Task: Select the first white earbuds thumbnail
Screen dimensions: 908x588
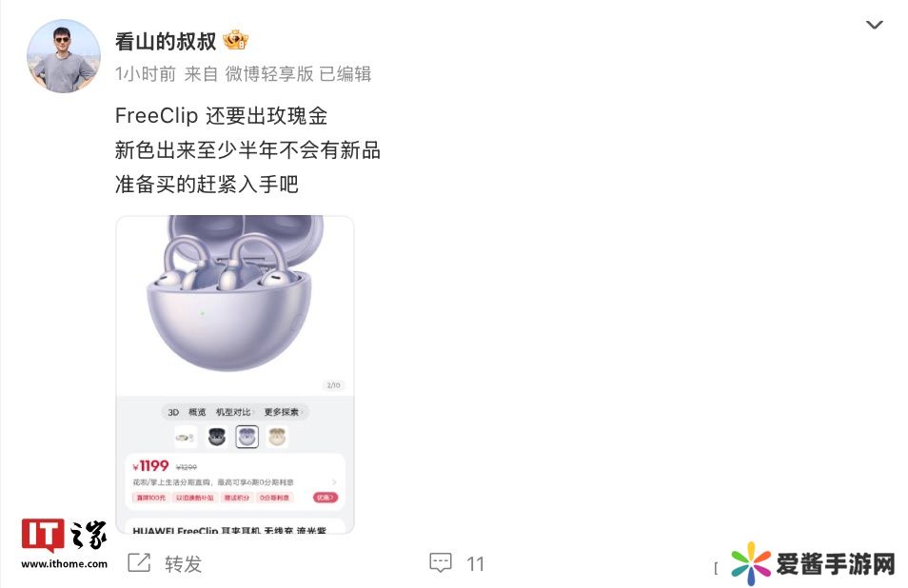Action: (186, 437)
